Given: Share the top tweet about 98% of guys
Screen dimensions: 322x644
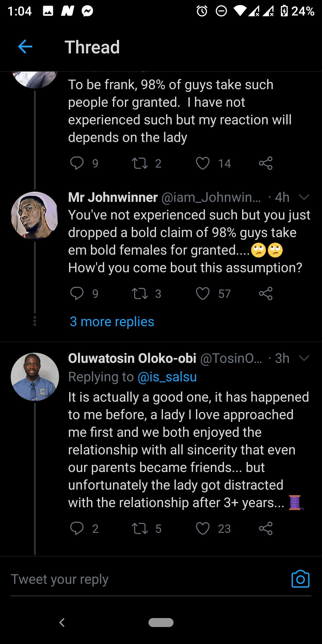Looking at the screenshot, I should [x=266, y=163].
